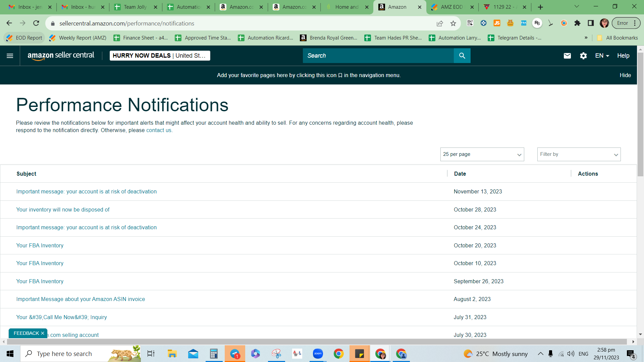Open the Calculator in the taskbar
Image resolution: width=644 pixels, height=362 pixels.
coord(214,354)
